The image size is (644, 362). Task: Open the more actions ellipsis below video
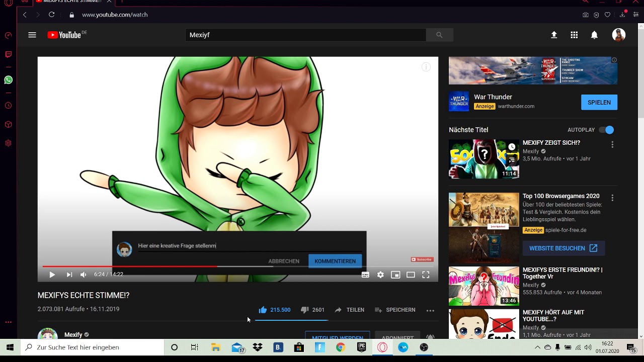point(430,310)
